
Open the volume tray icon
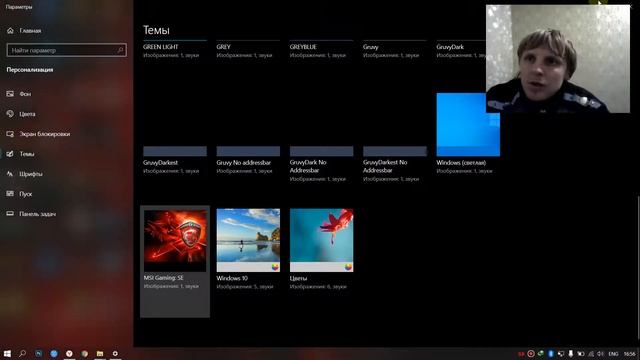point(600,354)
